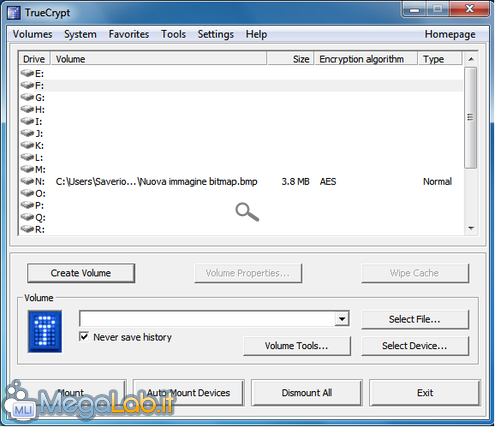
Task: Click the drive list scrollbar thumb
Action: point(471,117)
